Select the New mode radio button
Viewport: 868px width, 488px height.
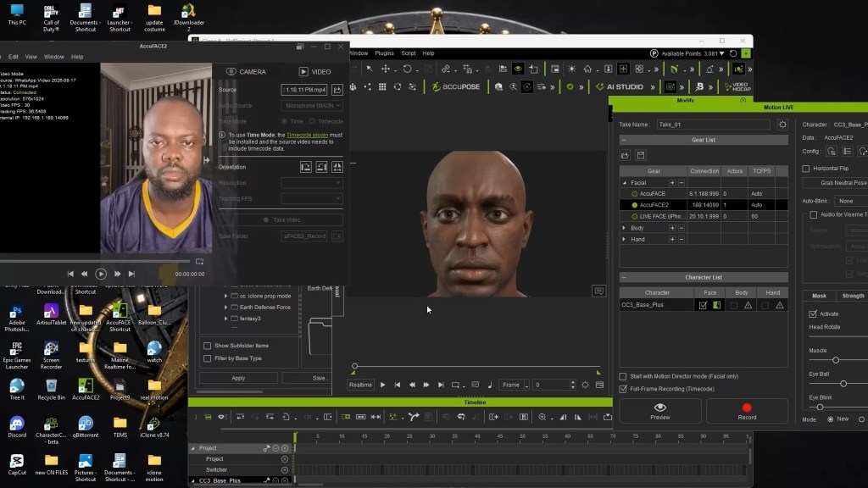coord(831,419)
